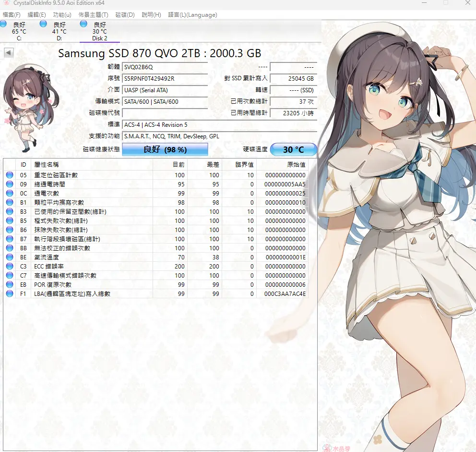The height and width of the screenshot is (452, 476).
Task: Open the 檔案(F) menu
Action: (12, 15)
